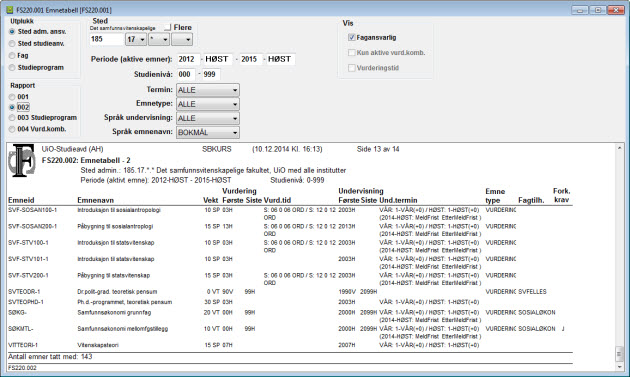
Task: Open the empty Sted group dropdown
Action: pyautogui.click(x=182, y=39)
